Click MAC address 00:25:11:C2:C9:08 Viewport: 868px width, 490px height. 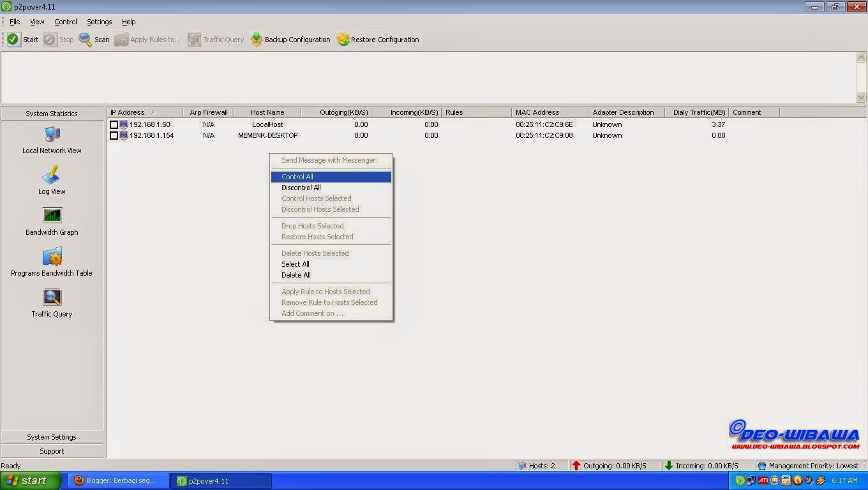tap(544, 135)
